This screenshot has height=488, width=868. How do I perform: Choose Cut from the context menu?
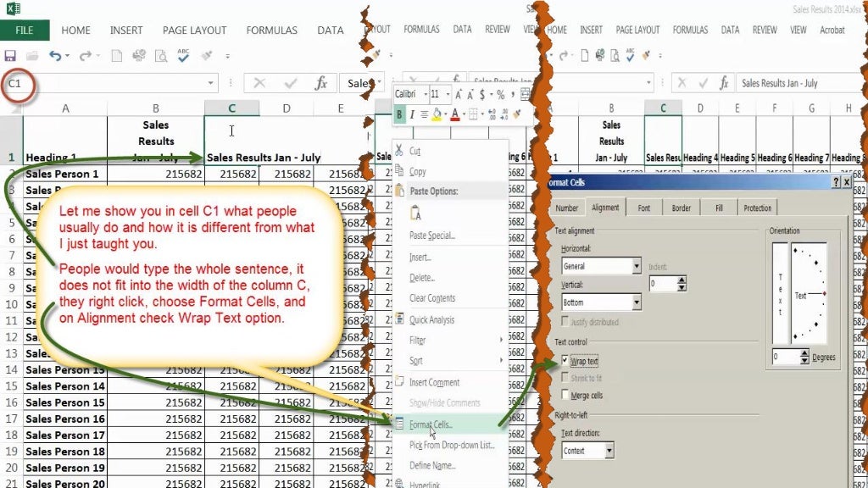tap(415, 151)
